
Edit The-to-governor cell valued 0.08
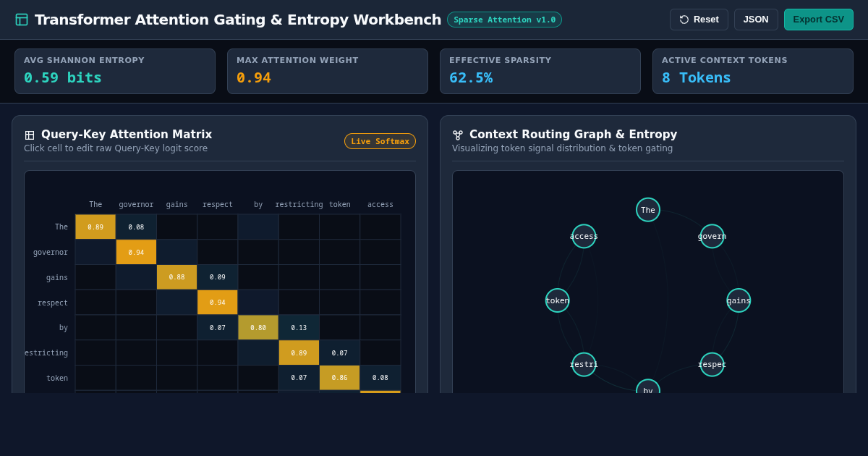(x=136, y=227)
